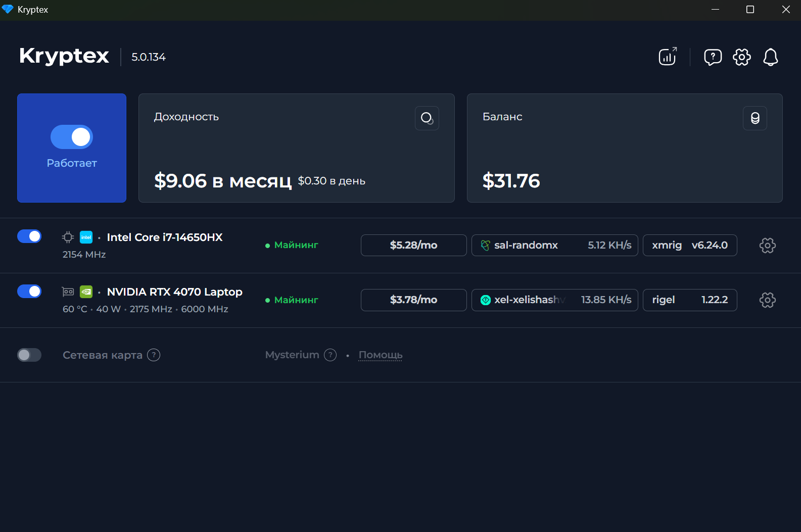The height and width of the screenshot is (532, 801).
Task: Click the question mark next to Mysterium
Action: pyautogui.click(x=331, y=355)
